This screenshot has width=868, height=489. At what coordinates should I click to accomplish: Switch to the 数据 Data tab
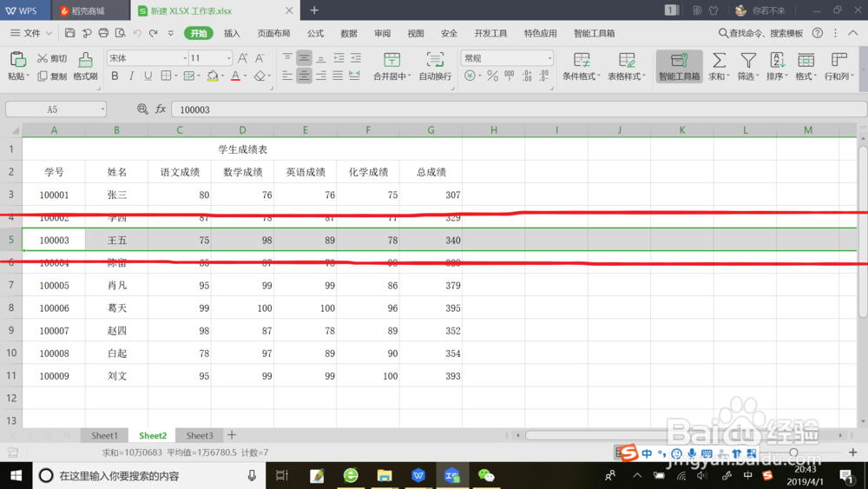point(349,33)
